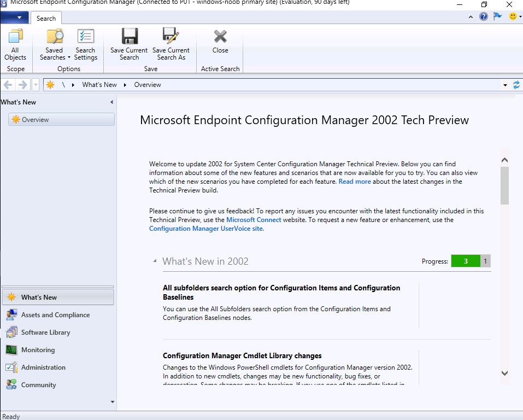Open the workspace options dropdown arrow
The width and height of the screenshot is (523, 420).
(113, 402)
